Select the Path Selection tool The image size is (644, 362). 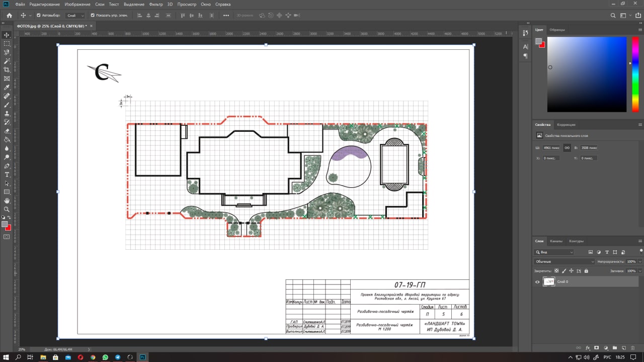[x=7, y=183]
